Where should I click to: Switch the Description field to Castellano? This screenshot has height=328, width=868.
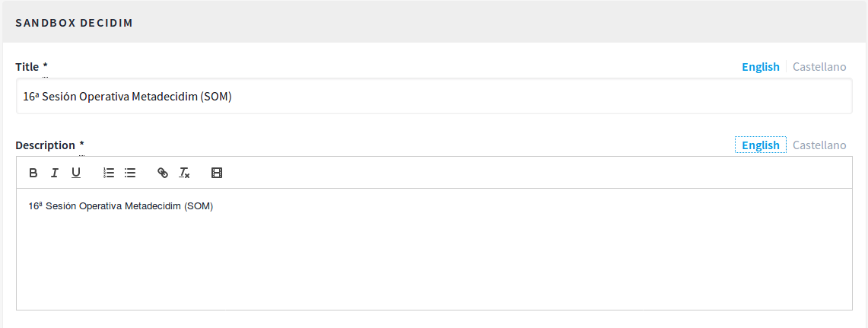(x=819, y=145)
